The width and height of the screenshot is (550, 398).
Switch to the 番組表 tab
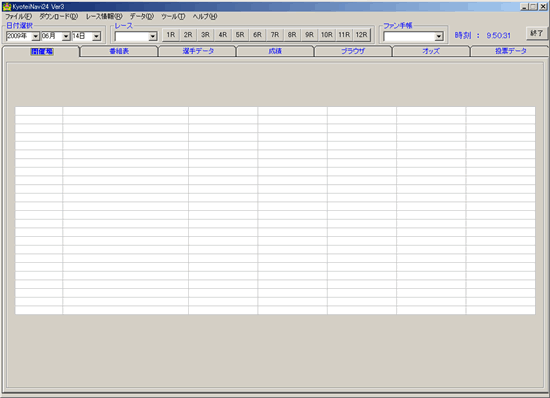click(119, 51)
